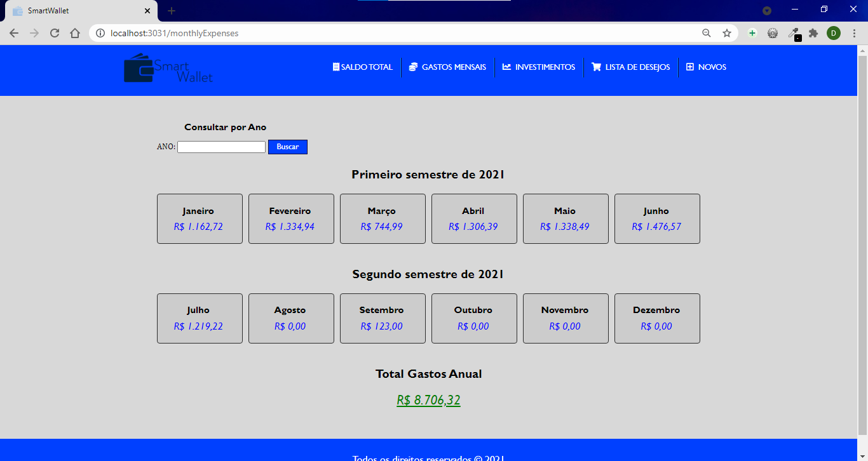Click the browser back arrow
The image size is (868, 461).
point(14,33)
